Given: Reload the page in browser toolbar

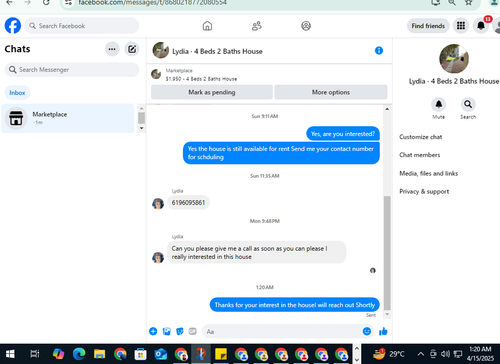Looking at the screenshot, I should (x=46, y=2).
